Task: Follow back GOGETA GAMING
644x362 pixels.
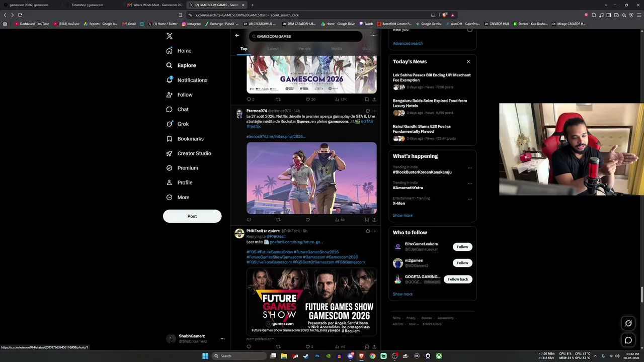Action: point(458,280)
